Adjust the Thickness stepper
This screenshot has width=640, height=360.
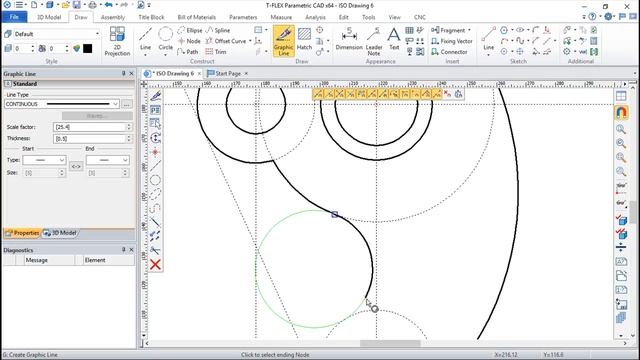[x=129, y=139]
